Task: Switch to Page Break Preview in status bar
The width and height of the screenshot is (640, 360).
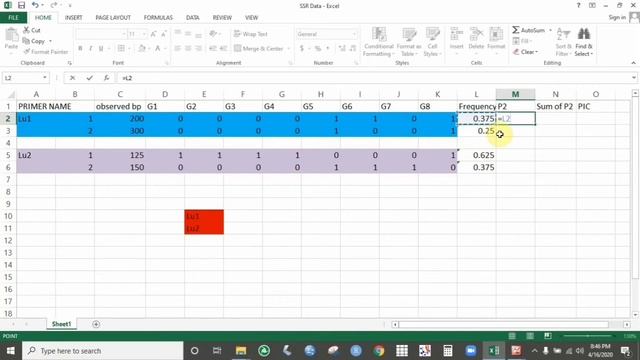Action: (x=548, y=336)
